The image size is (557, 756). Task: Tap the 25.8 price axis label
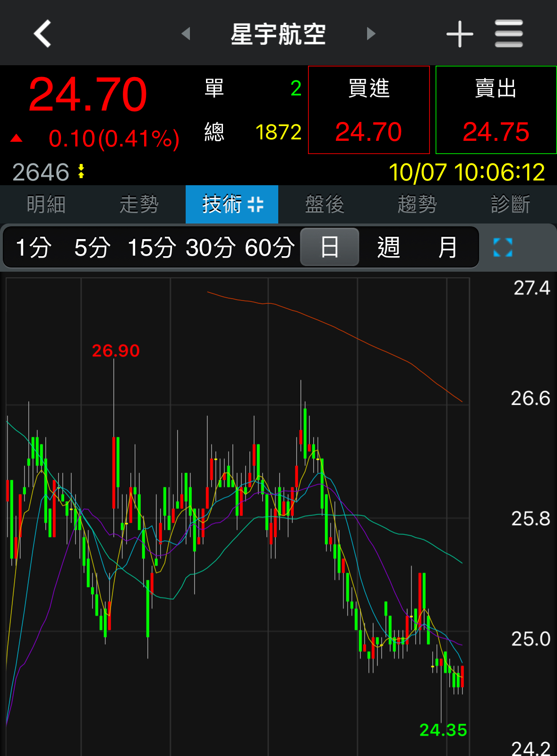click(x=531, y=519)
